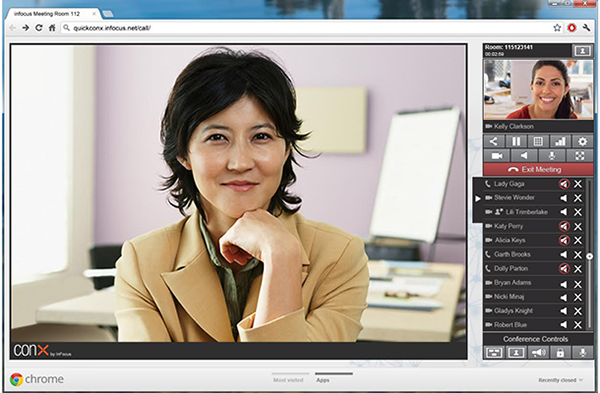The width and height of the screenshot is (600, 393).
Task: Remove Stevie Wonder with the X icon
Action: (x=578, y=198)
